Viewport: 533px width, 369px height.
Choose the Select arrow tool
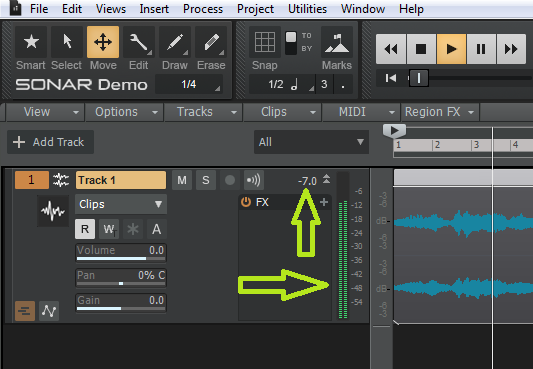pos(67,42)
